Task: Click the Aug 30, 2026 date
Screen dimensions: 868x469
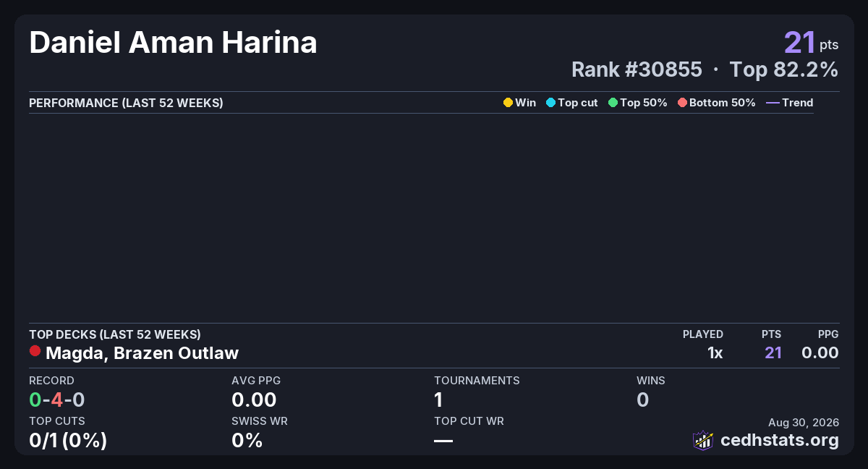Action: click(x=804, y=423)
